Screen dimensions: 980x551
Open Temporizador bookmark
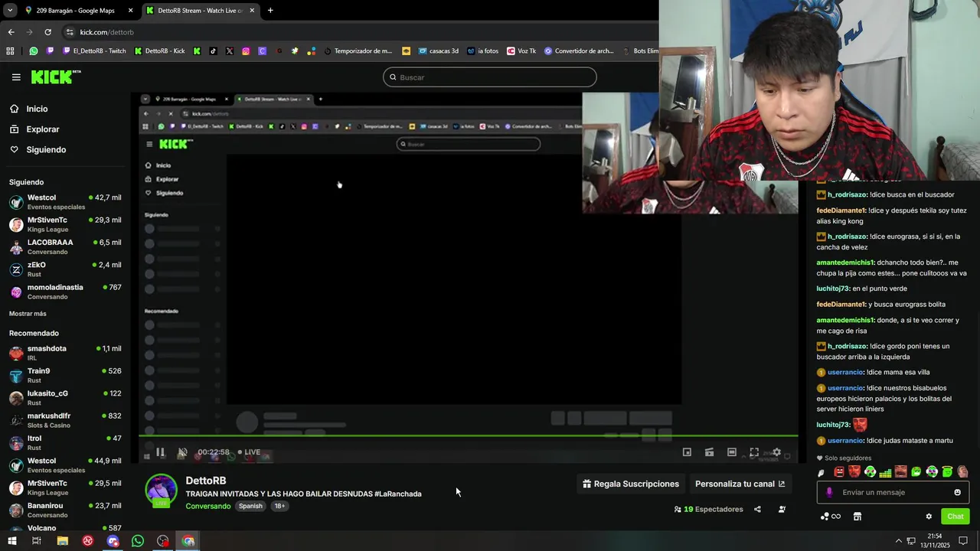click(x=358, y=51)
